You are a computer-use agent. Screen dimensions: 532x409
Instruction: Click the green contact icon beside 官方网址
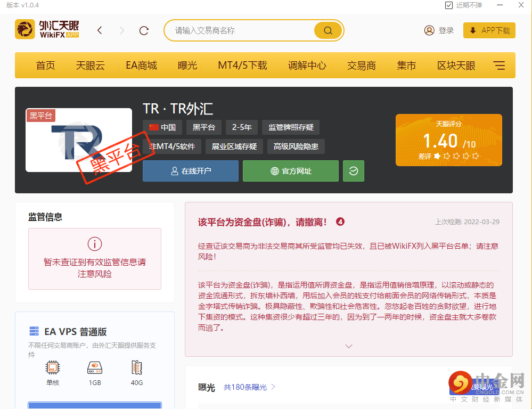[x=353, y=171]
